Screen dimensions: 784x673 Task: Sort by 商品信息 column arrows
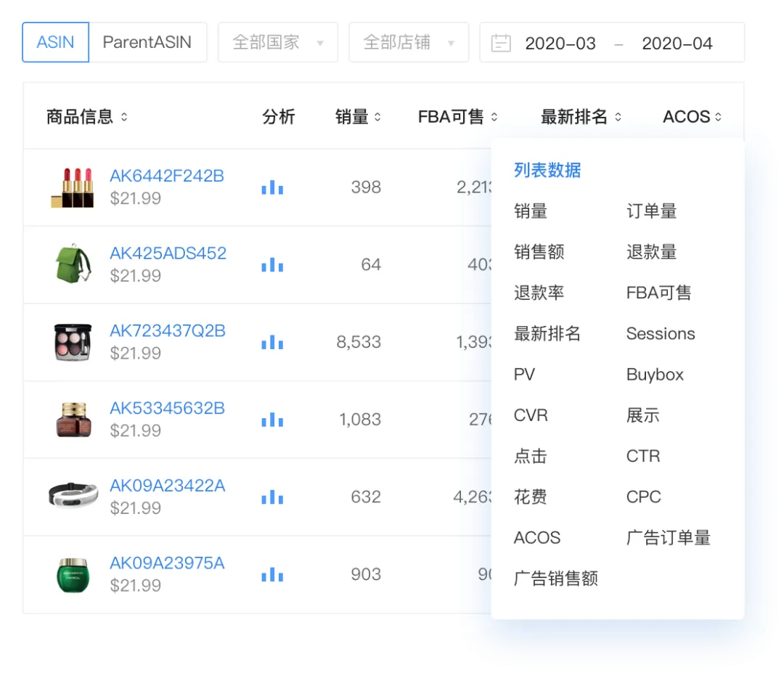point(124,117)
